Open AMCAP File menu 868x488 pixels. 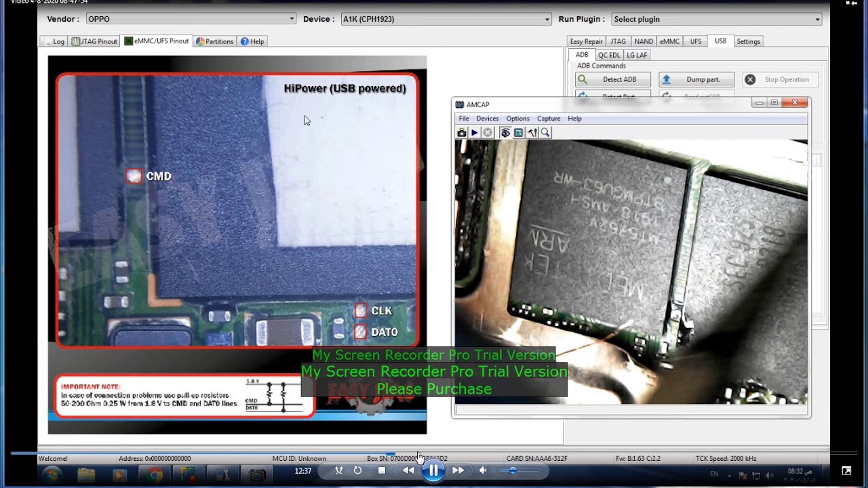(x=464, y=119)
